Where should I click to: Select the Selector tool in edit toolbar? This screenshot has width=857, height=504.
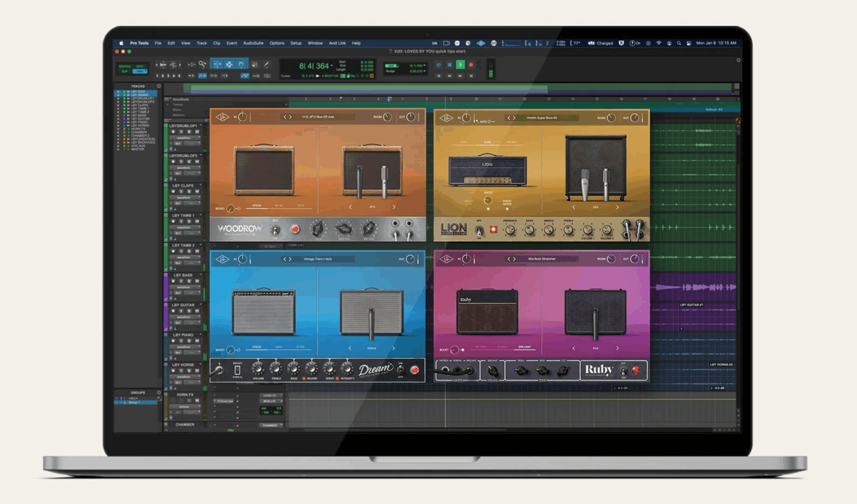tap(229, 64)
